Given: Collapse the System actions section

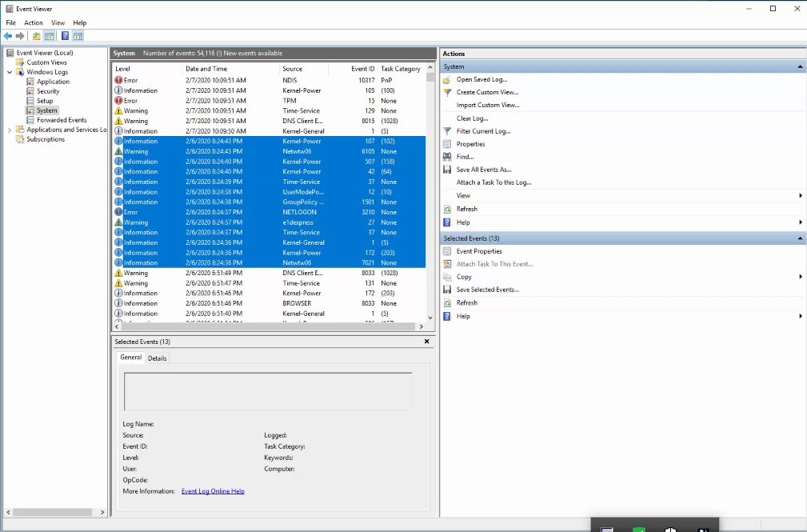Looking at the screenshot, I should pos(800,67).
